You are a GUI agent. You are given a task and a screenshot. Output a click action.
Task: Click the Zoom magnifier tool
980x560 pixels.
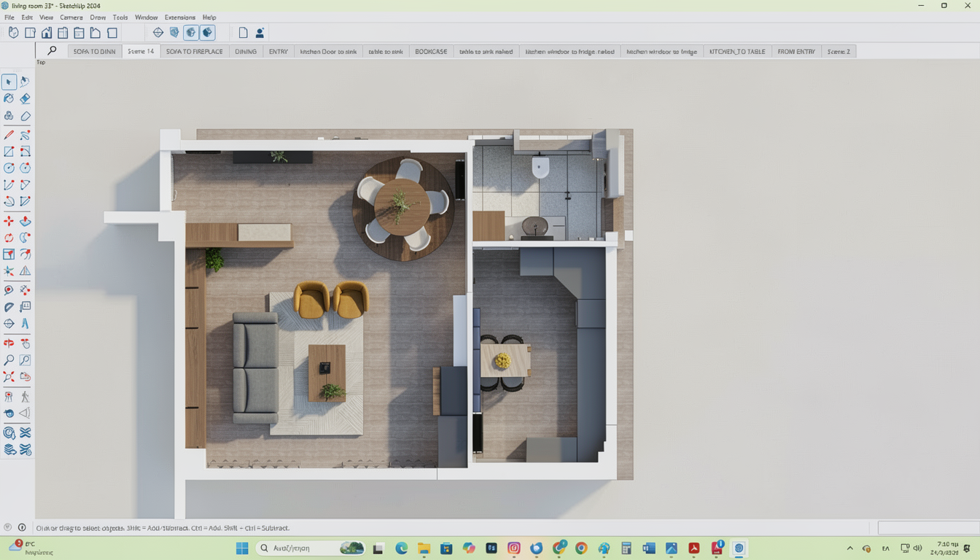click(9, 360)
